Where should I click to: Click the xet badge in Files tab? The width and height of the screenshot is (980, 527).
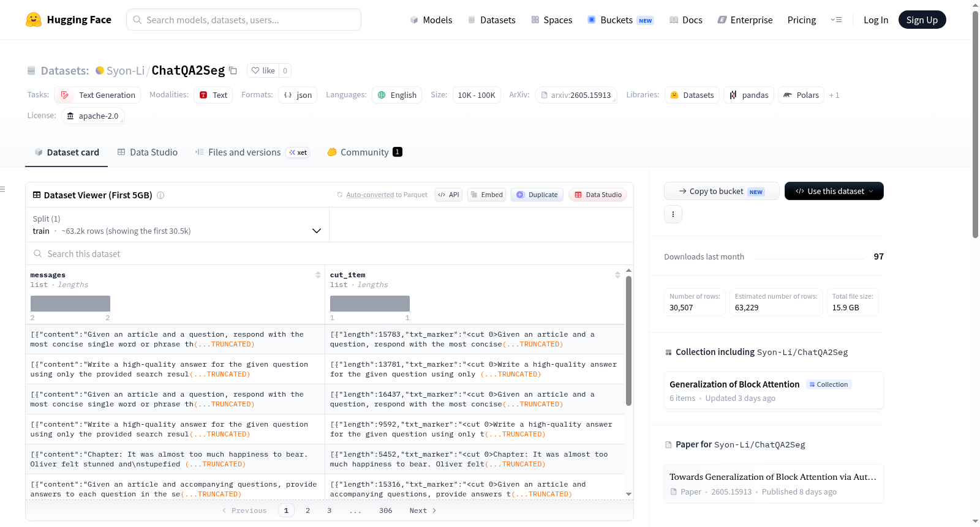pos(298,152)
